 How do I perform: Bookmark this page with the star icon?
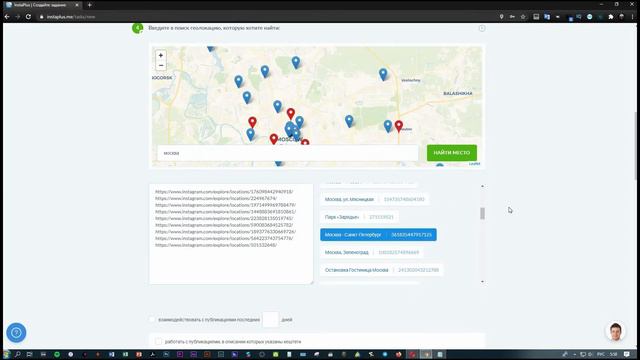[x=523, y=17]
